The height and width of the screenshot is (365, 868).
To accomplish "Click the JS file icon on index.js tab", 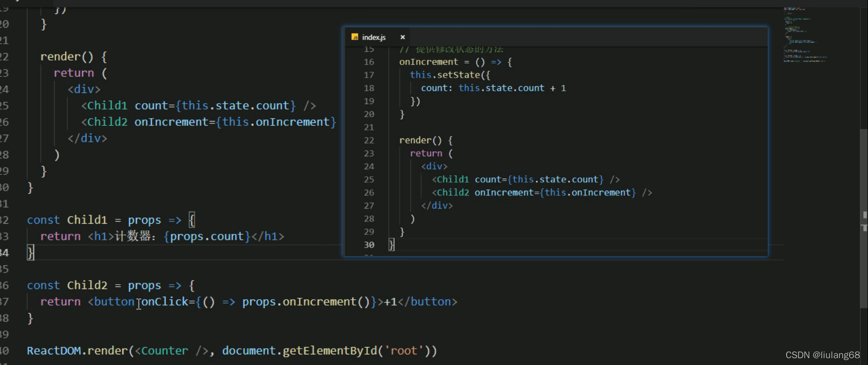I will (355, 37).
